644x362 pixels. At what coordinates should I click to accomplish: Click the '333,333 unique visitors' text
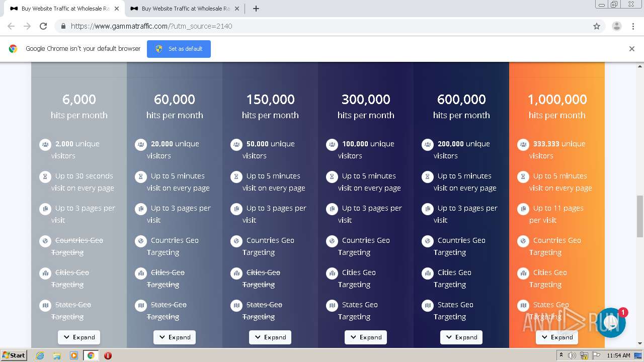pos(557,150)
